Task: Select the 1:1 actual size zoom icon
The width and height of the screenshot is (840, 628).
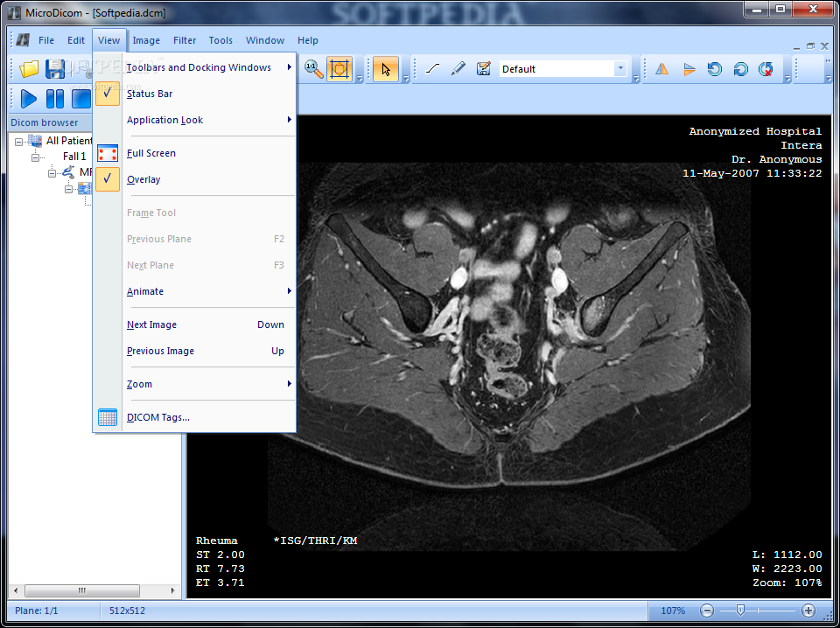Action: [x=314, y=69]
